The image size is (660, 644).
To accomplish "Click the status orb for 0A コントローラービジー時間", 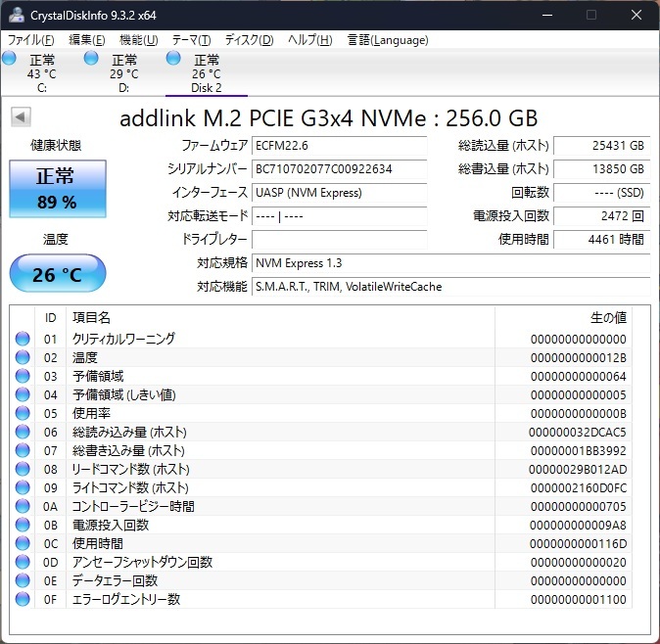I will click(x=23, y=506).
